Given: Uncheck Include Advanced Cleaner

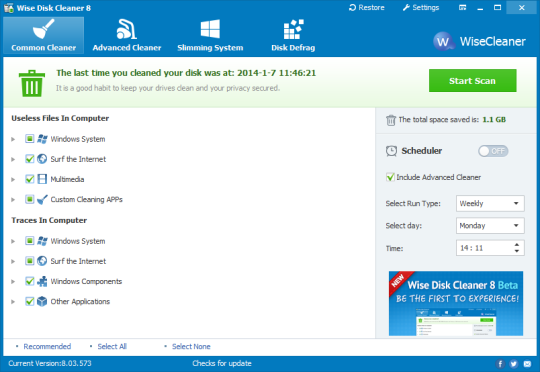Looking at the screenshot, I should 390,177.
